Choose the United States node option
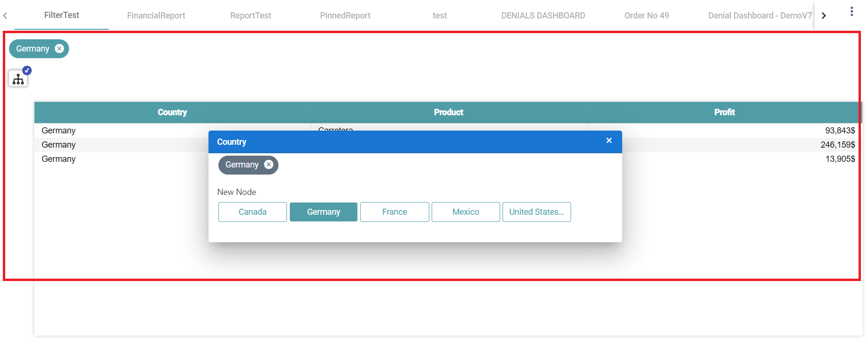868x343 pixels. pyautogui.click(x=537, y=212)
